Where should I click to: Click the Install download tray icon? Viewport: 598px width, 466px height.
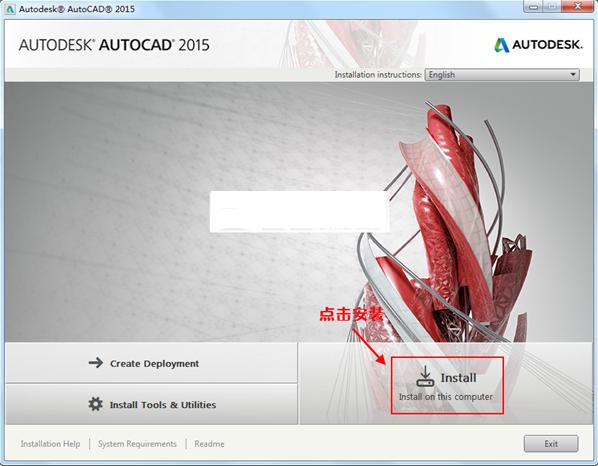(x=425, y=376)
